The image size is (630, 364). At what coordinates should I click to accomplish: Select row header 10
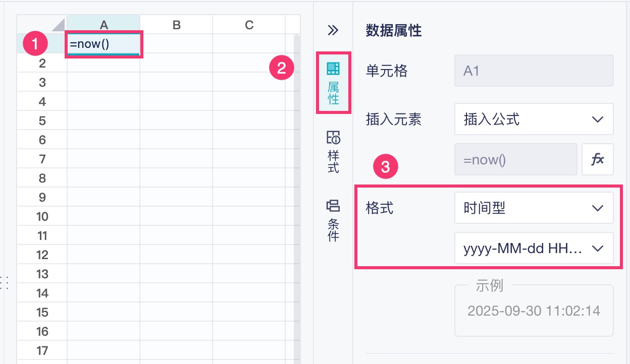coord(42,216)
